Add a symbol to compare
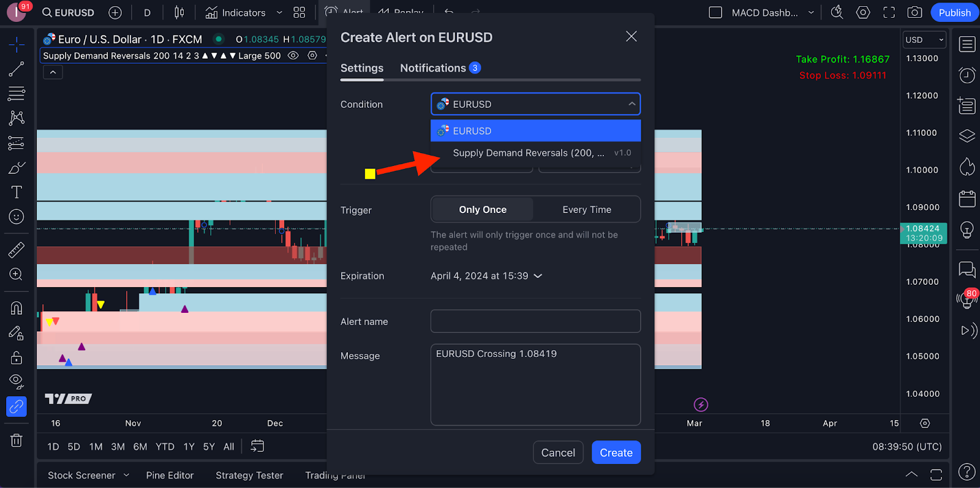This screenshot has height=488, width=980. (115, 12)
